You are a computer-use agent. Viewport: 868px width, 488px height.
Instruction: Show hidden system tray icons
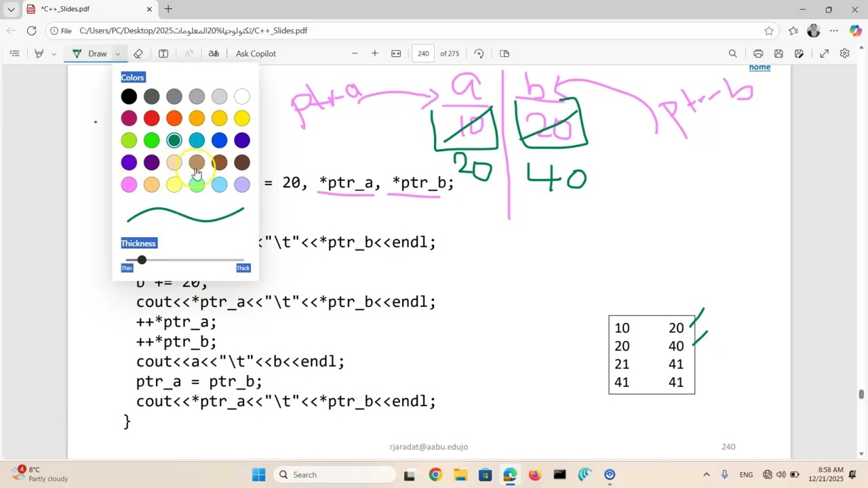pos(706,475)
